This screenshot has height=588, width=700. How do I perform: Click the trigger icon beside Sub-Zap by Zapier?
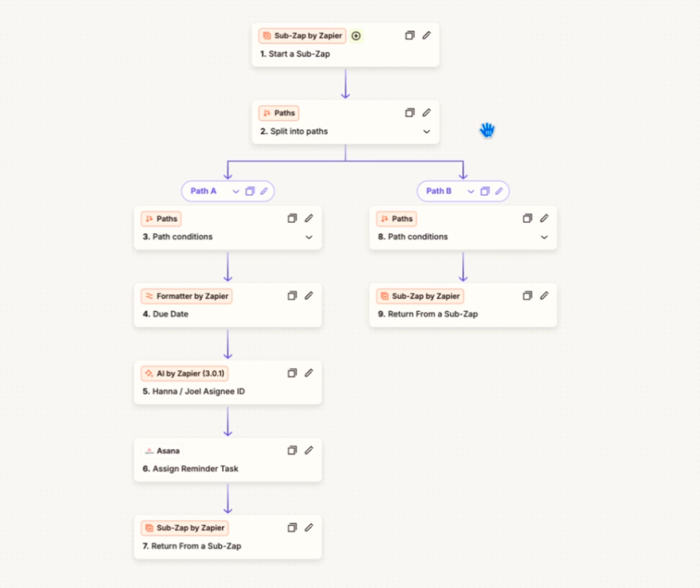point(356,36)
